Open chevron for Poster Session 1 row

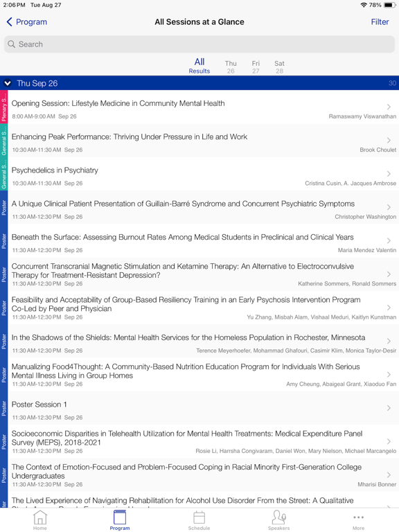(389, 408)
